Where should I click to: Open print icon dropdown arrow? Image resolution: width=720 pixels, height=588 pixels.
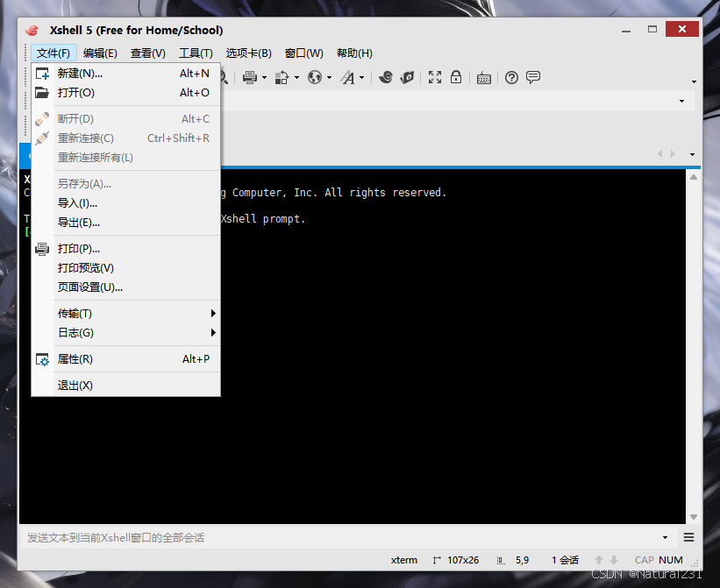(264, 77)
